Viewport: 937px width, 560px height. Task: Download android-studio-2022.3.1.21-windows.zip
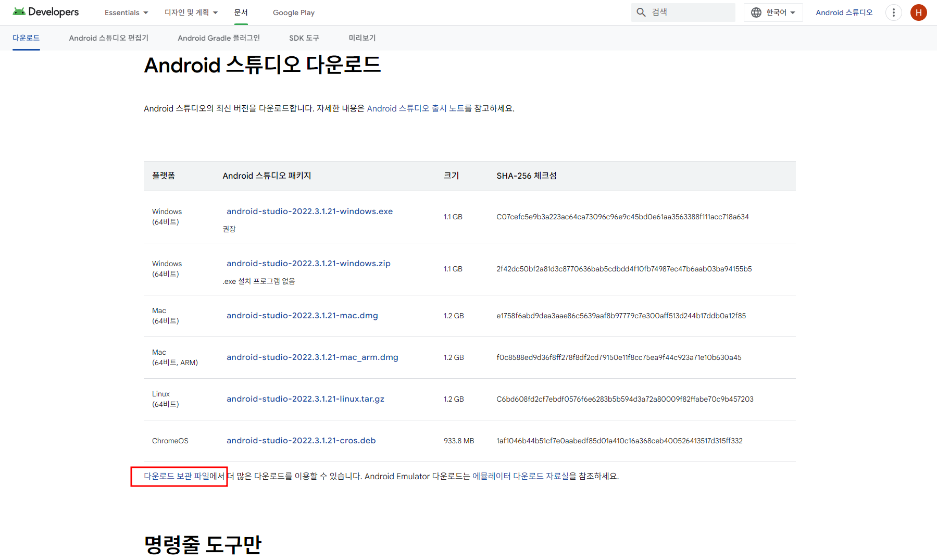(308, 264)
